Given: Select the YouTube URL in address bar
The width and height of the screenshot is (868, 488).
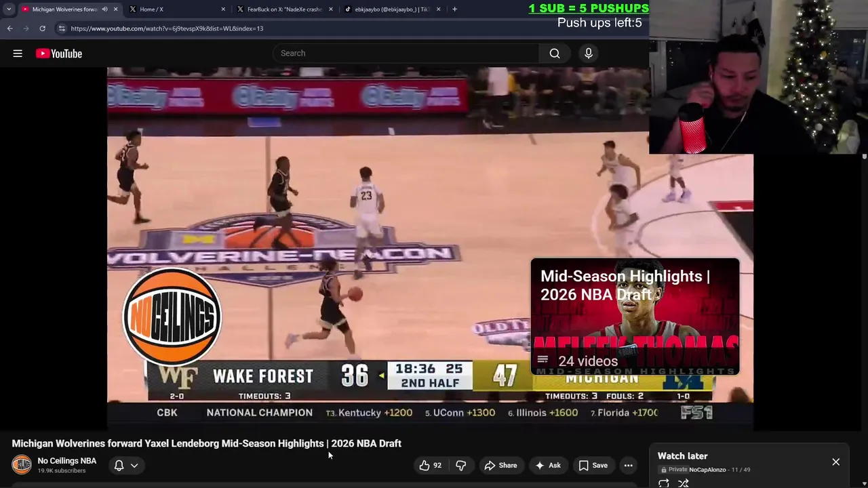Looking at the screenshot, I should 167,28.
